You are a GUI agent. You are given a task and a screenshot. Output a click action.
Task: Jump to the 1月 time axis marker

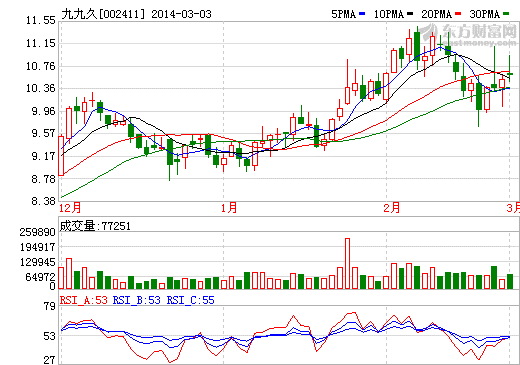pyautogui.click(x=229, y=208)
